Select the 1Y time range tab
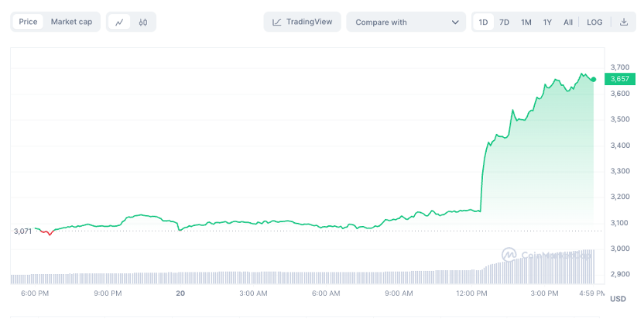The width and height of the screenshot is (644, 319). pyautogui.click(x=547, y=22)
